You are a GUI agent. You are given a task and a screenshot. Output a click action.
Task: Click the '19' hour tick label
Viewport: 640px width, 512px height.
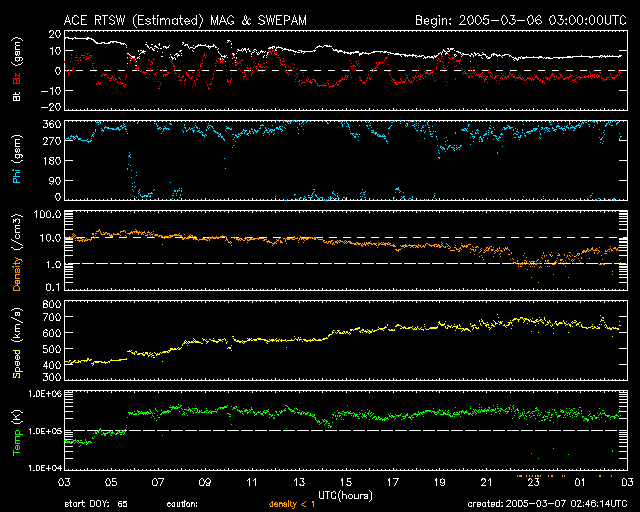440,482
